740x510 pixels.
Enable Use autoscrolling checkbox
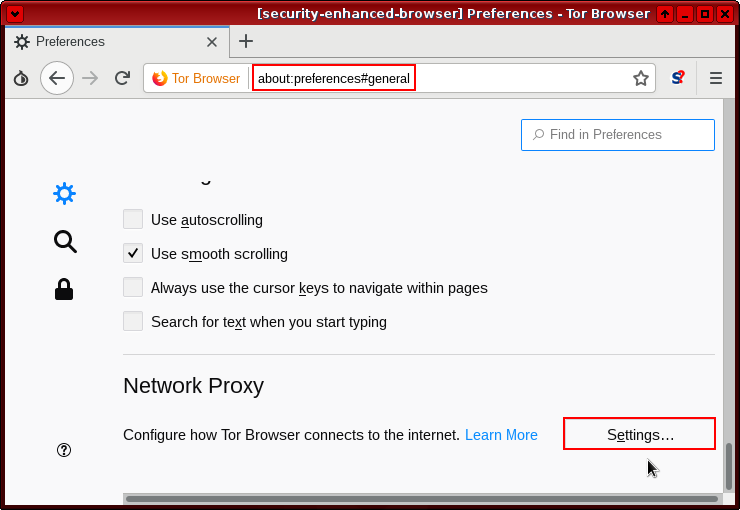coord(133,220)
